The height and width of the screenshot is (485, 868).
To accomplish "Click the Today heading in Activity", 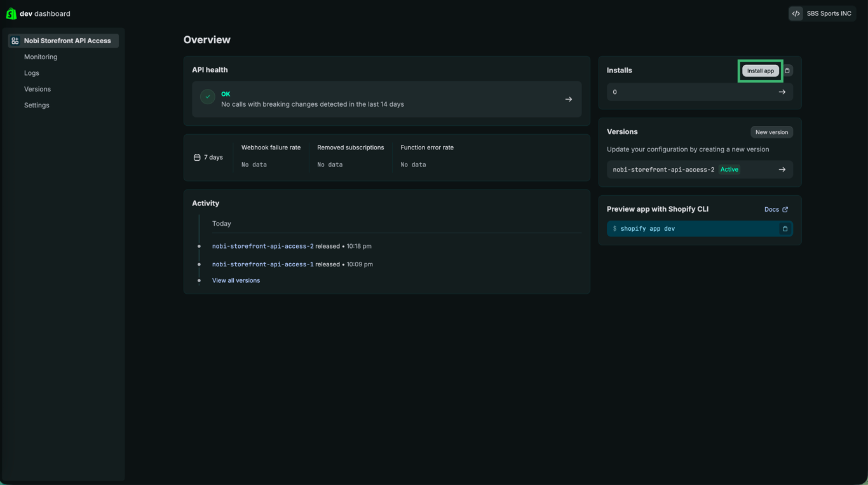I will click(222, 224).
